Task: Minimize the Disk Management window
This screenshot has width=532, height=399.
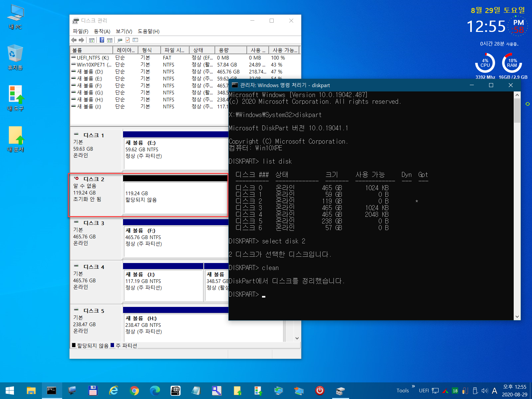Action: (252, 21)
